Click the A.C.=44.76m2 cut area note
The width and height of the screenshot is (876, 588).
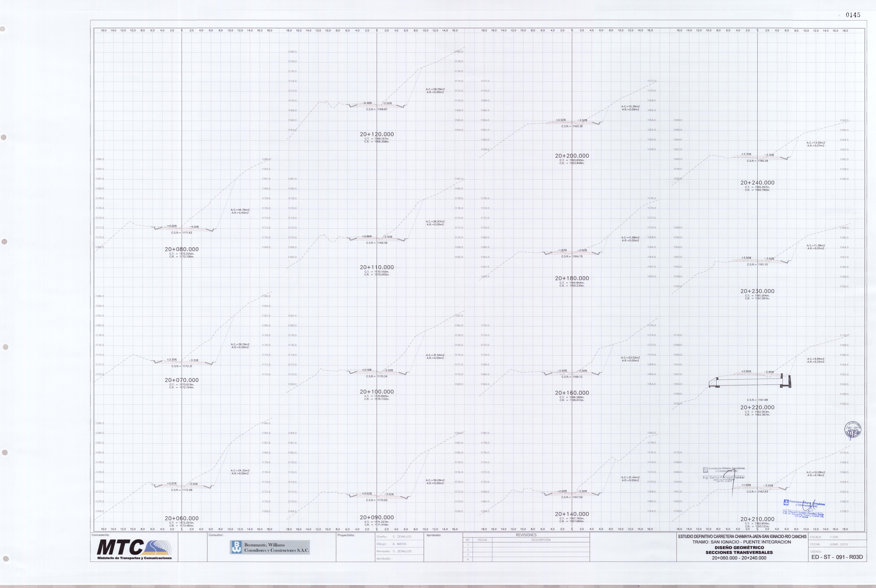click(240, 210)
